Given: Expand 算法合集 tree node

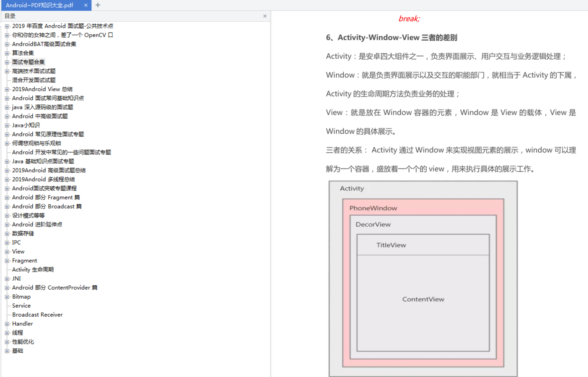Looking at the screenshot, I should (x=7, y=53).
